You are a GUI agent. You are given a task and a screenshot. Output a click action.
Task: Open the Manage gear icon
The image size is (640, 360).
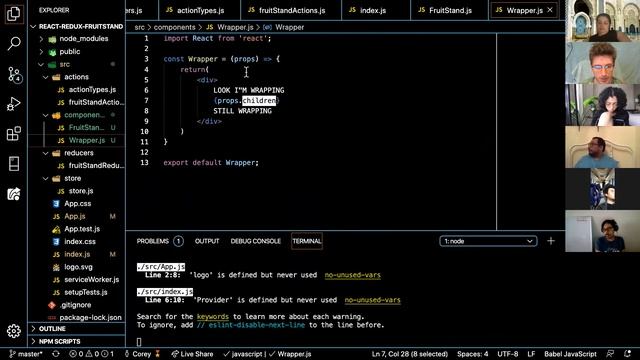click(x=13, y=331)
